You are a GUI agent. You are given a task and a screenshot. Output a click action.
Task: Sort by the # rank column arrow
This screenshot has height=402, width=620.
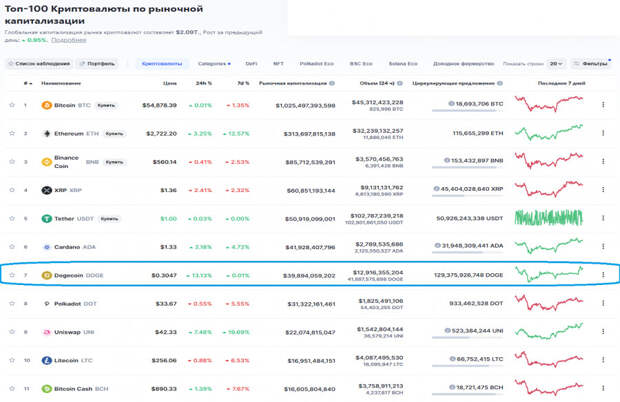28,83
